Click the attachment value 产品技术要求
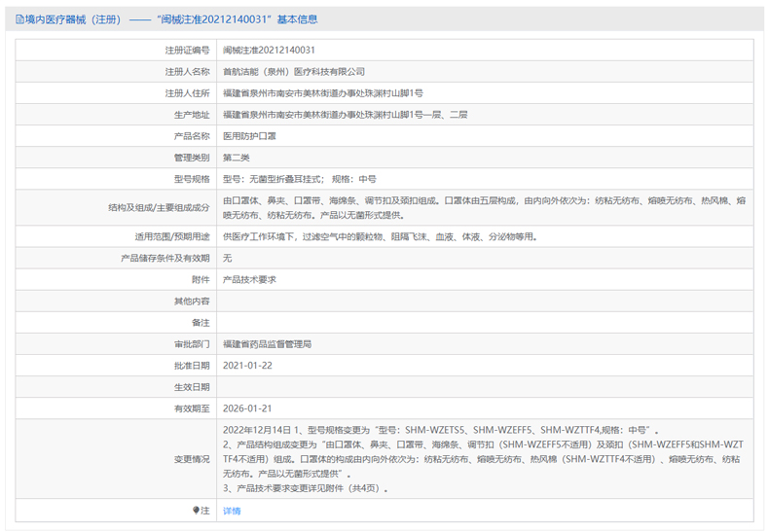The height and width of the screenshot is (532, 769). tap(249, 279)
